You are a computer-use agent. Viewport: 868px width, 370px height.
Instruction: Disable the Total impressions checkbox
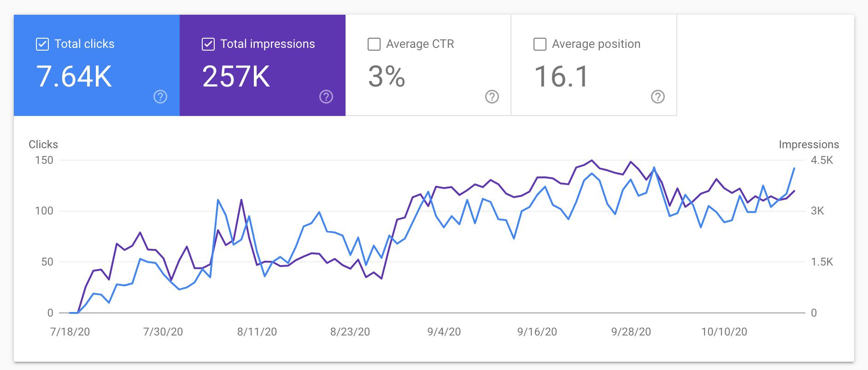(x=208, y=44)
